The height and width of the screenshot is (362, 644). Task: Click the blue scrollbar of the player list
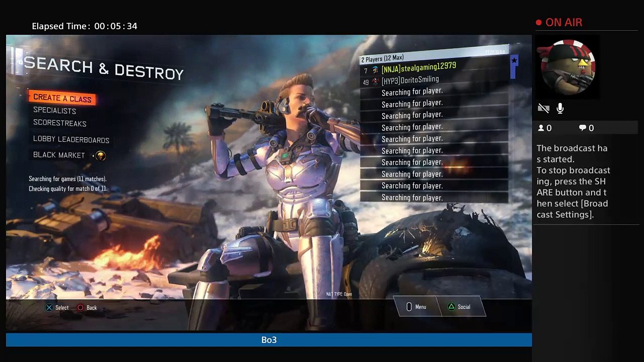coord(514,67)
